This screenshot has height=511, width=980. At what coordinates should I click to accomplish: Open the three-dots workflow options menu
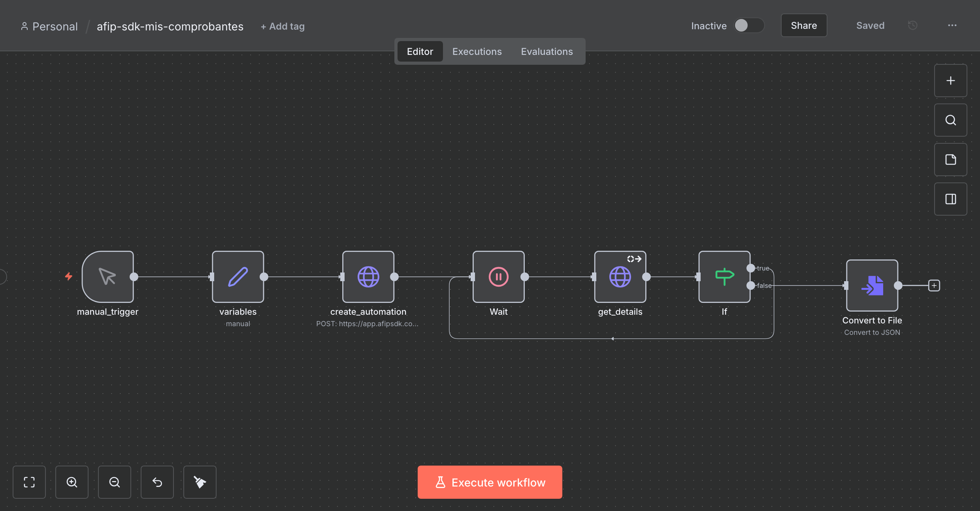pos(952,26)
